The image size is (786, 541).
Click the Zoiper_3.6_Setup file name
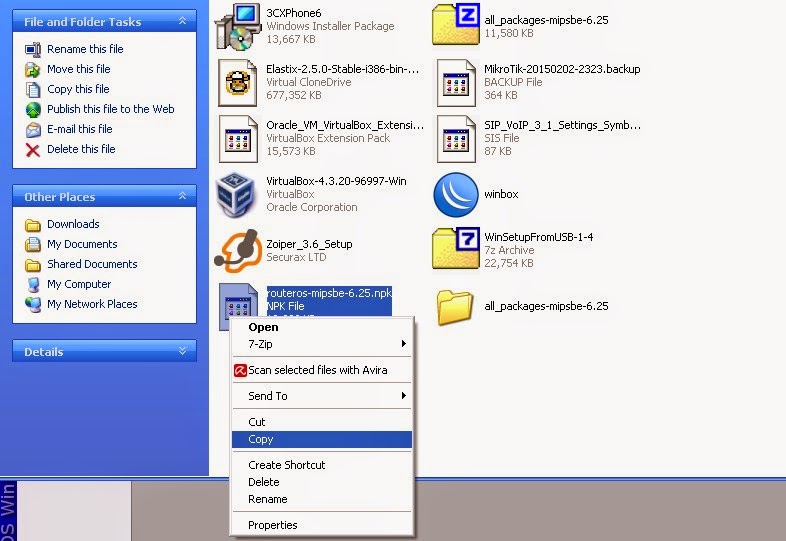coord(309,244)
